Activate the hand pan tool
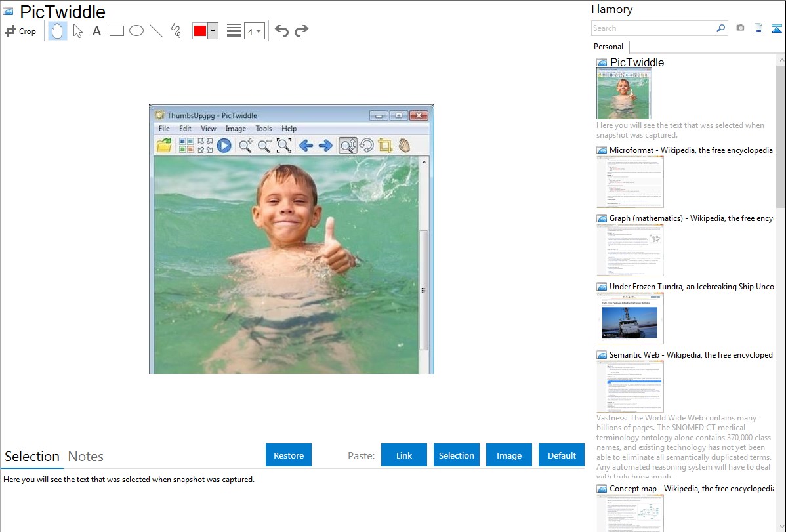Viewport: 786px width, 532px height. (x=58, y=31)
